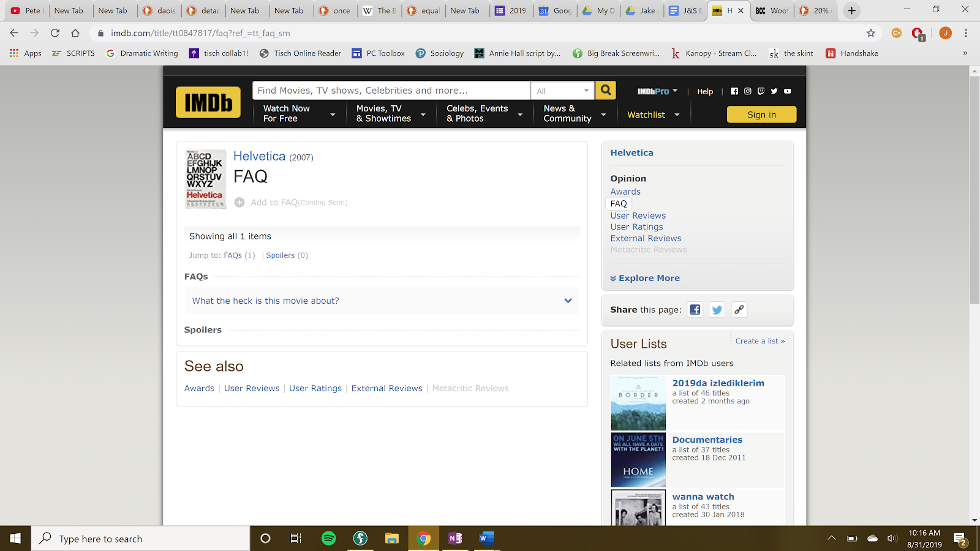Screen dimensions: 980x551
Task: Expand Explore More in sidebar
Action: tap(645, 278)
